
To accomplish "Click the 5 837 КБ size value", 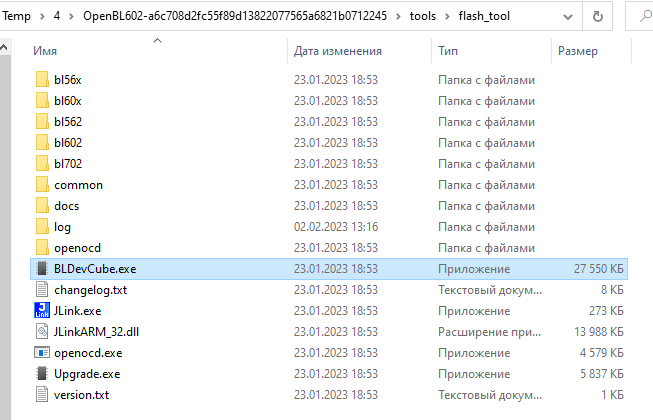I will tap(601, 374).
